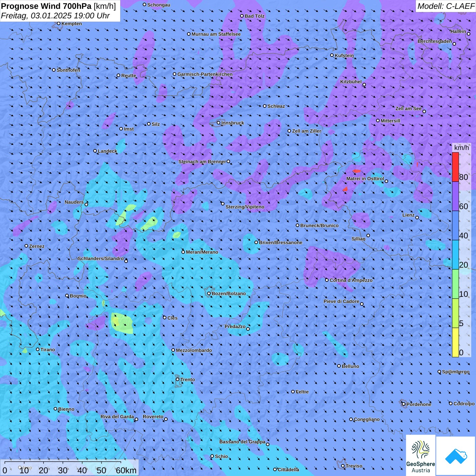Image resolution: width=476 pixels, height=476 pixels.
Task: Click the Sonthofen city label
Action: (x=68, y=70)
